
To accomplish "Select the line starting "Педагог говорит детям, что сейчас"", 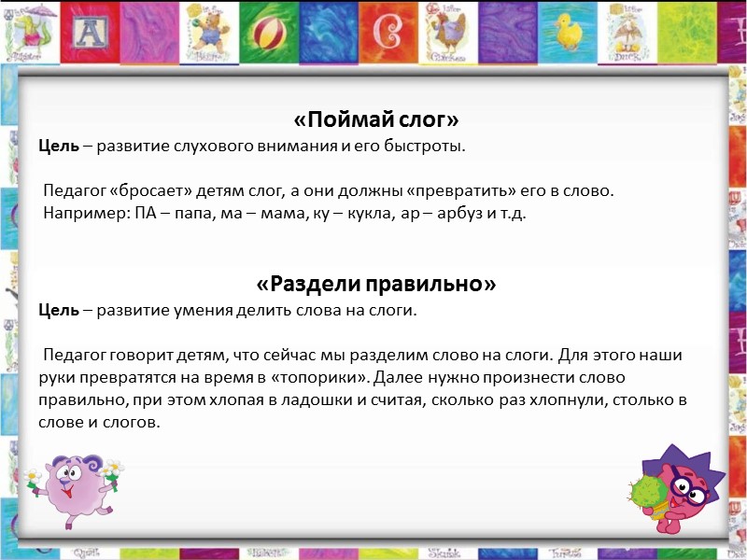I will click(362, 356).
